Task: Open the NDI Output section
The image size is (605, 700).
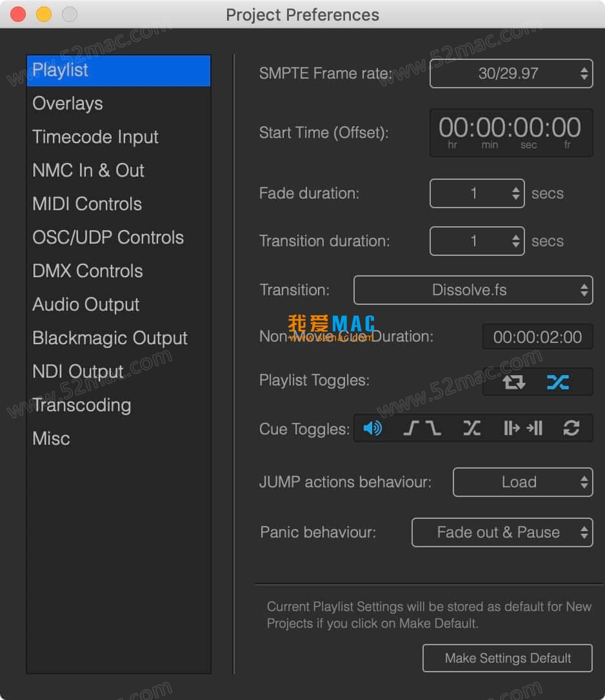Action: (x=119, y=371)
